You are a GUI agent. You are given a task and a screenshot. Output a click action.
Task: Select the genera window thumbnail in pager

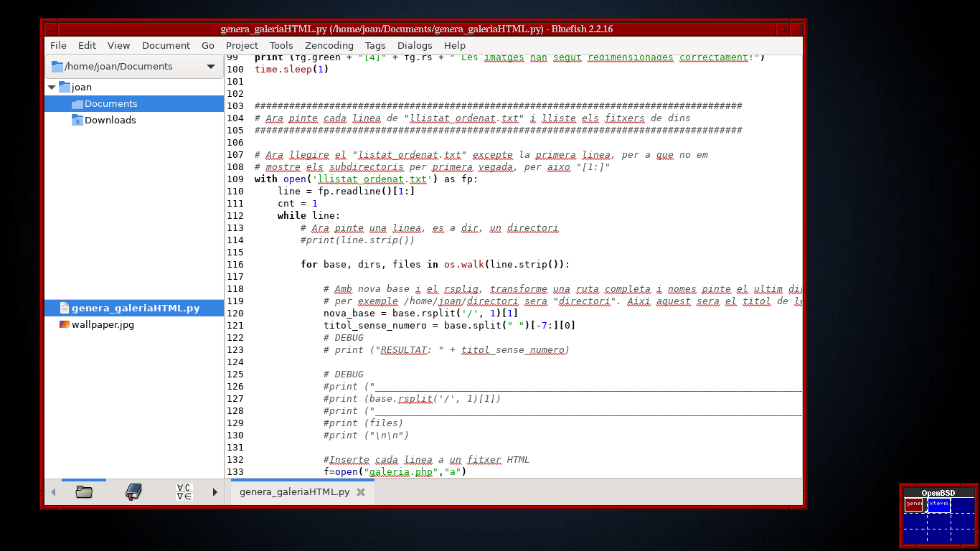point(914,504)
